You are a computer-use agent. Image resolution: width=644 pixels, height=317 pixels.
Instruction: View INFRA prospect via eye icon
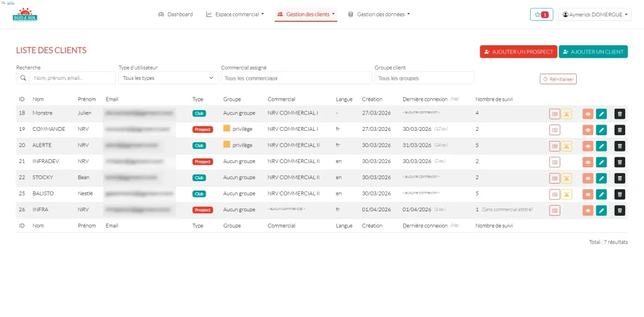(588, 211)
